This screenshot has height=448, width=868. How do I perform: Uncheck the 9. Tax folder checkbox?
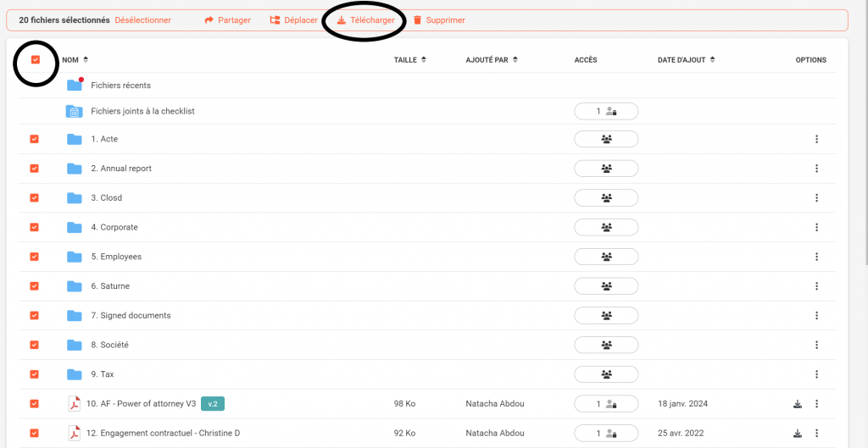coord(35,374)
